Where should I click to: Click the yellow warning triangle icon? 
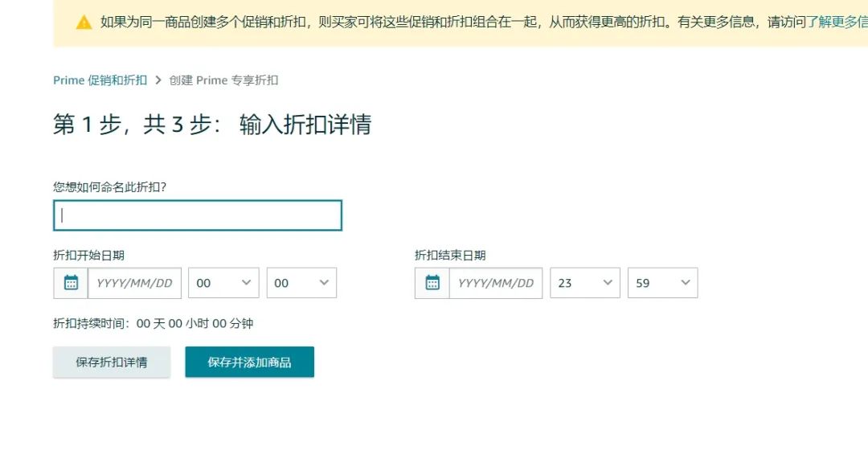(x=84, y=23)
